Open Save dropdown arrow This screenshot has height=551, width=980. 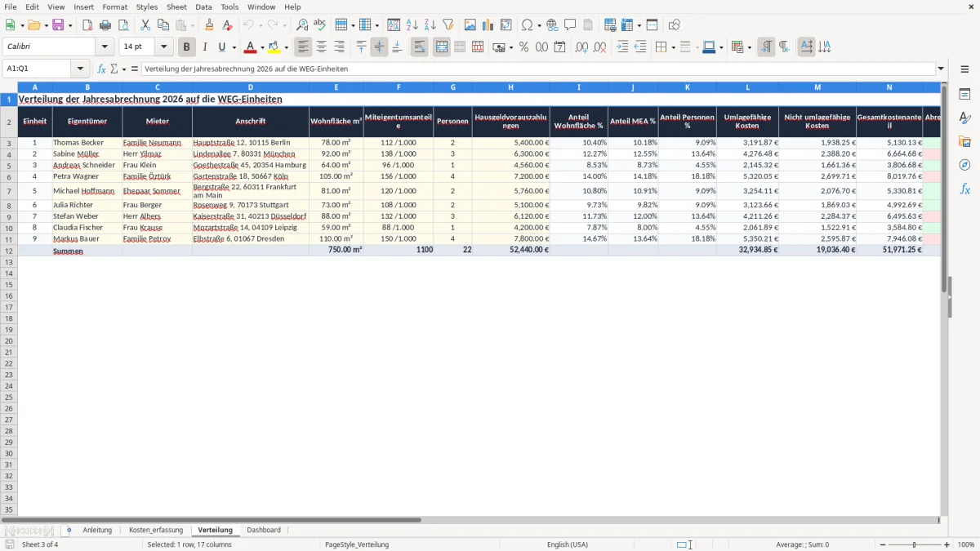70,25
